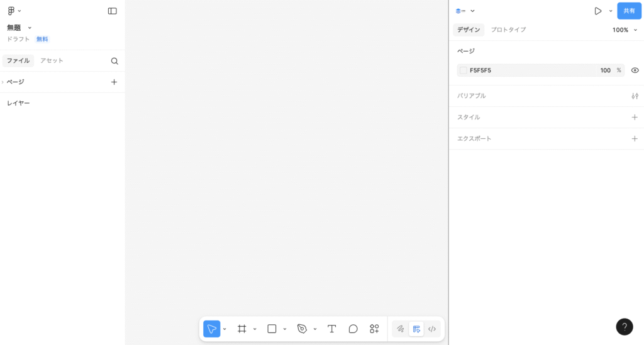
Task: Select the Text tool
Action: [x=332, y=329]
